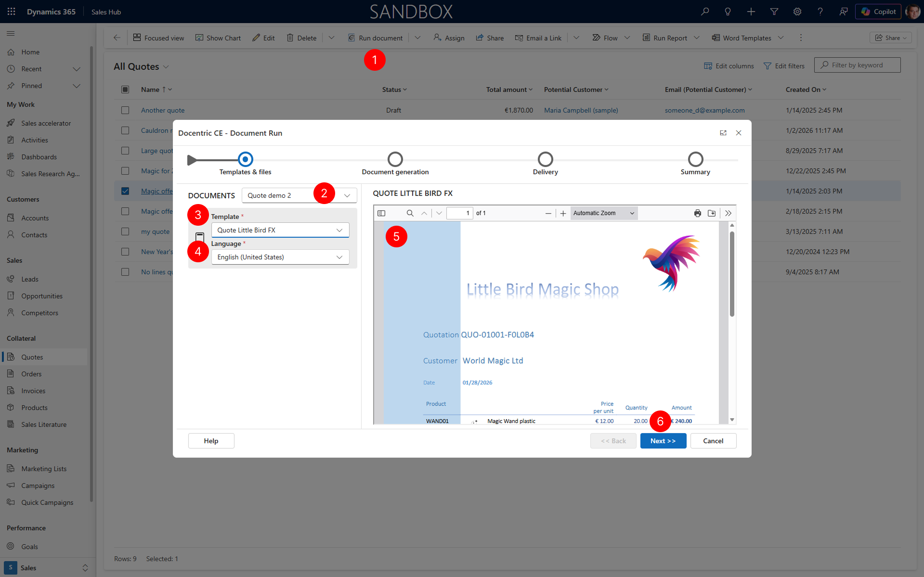
Task: Check the Cauldron row checkbox
Action: (125, 130)
